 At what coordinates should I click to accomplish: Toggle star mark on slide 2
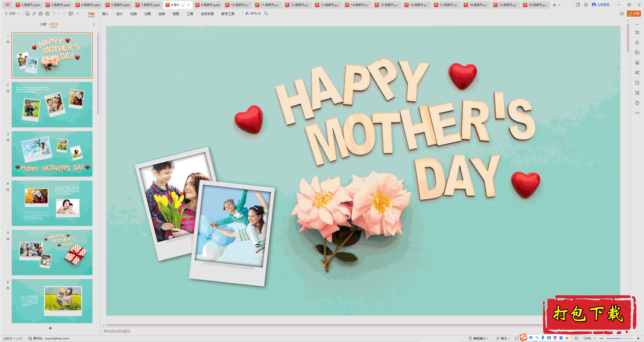click(8, 91)
